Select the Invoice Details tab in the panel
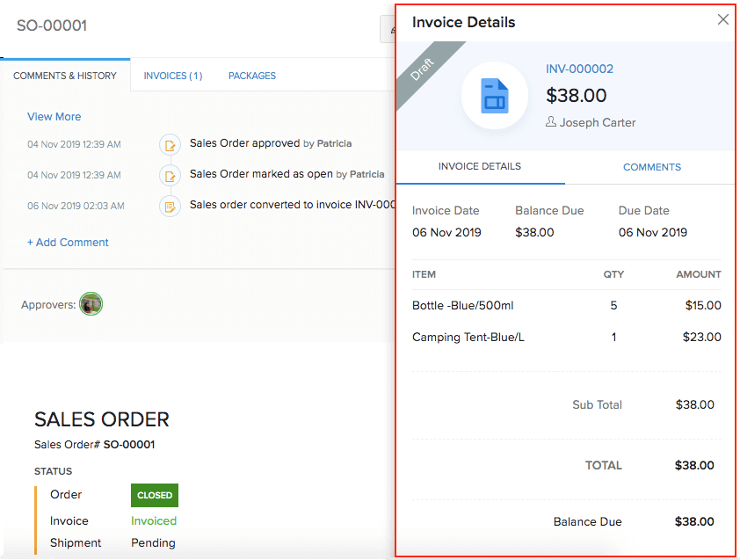Screen dimensions: 740x560 coord(480,166)
